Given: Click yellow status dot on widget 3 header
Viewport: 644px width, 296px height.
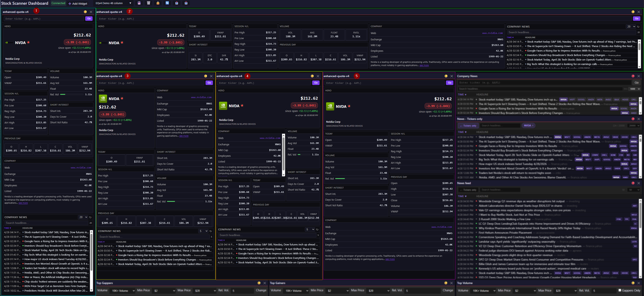Looking at the screenshot, I should click(x=206, y=76).
